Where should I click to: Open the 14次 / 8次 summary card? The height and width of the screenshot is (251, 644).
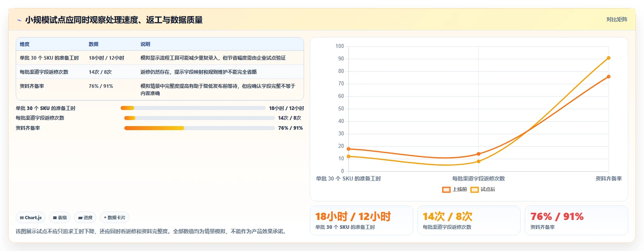tap(469, 220)
